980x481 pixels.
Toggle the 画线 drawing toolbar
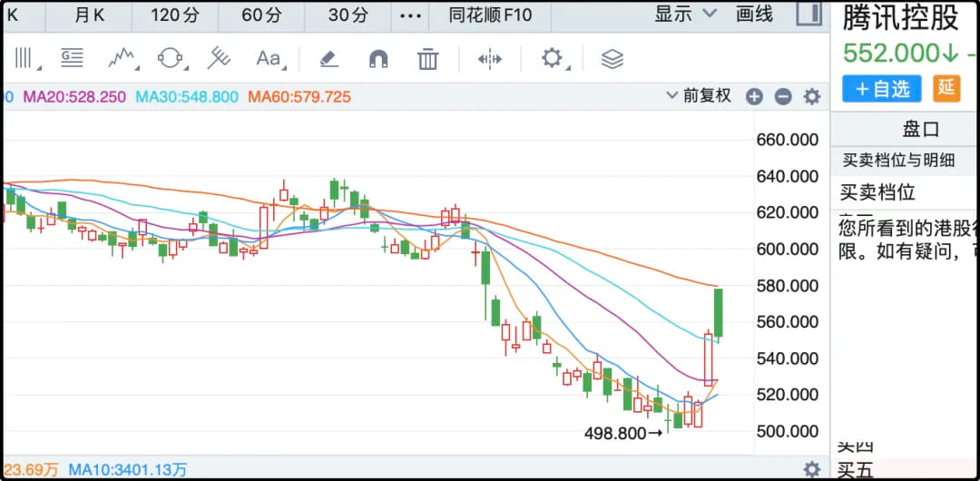(x=754, y=14)
